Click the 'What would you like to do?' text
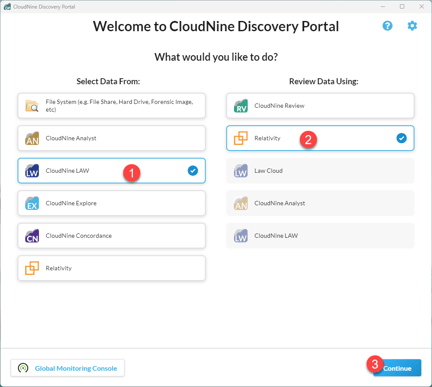Screen dimensions: 432x387 [x=216, y=57]
